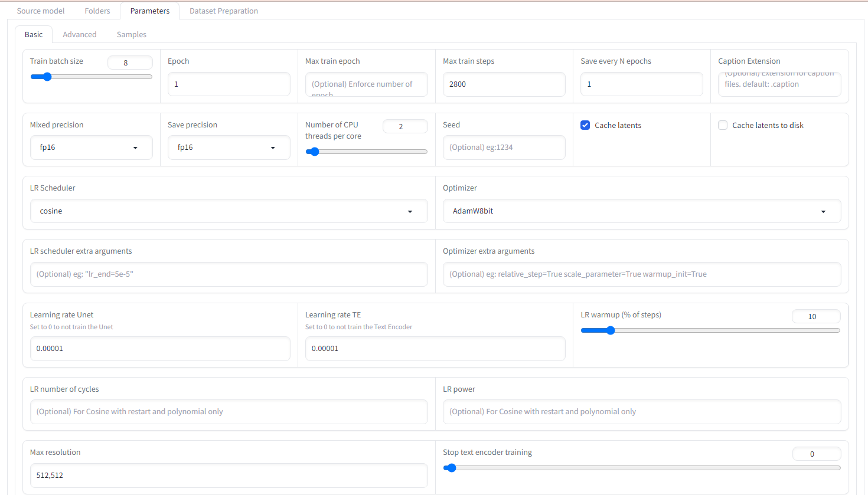Focus the Seed input field

click(x=504, y=147)
